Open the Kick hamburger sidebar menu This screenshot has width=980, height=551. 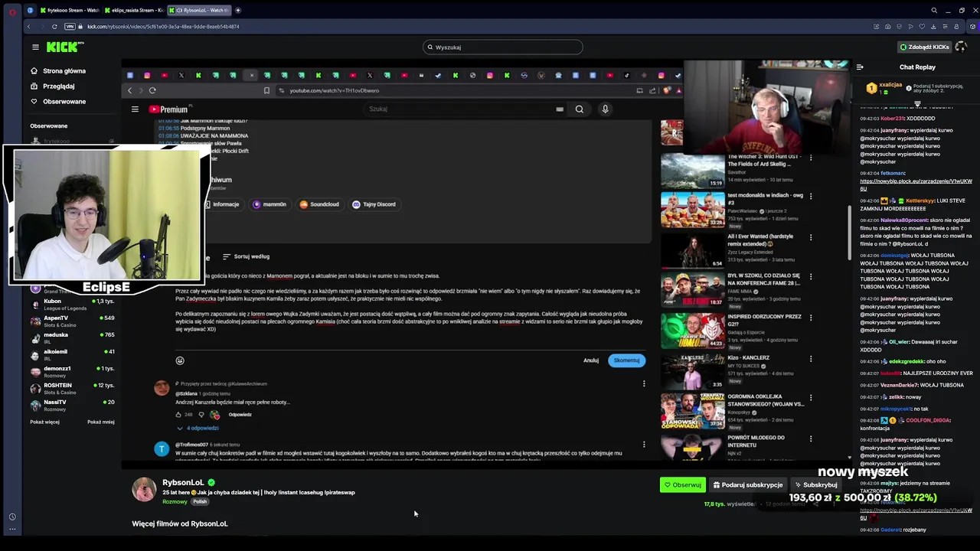point(35,47)
